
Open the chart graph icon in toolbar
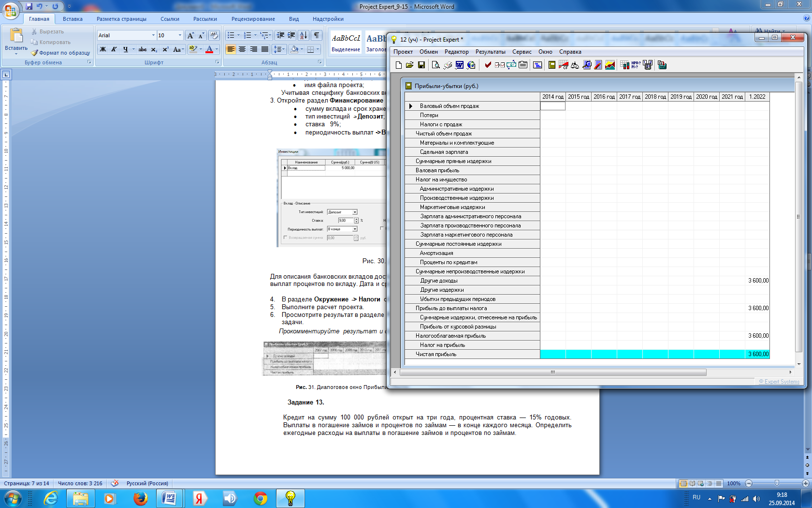point(610,65)
